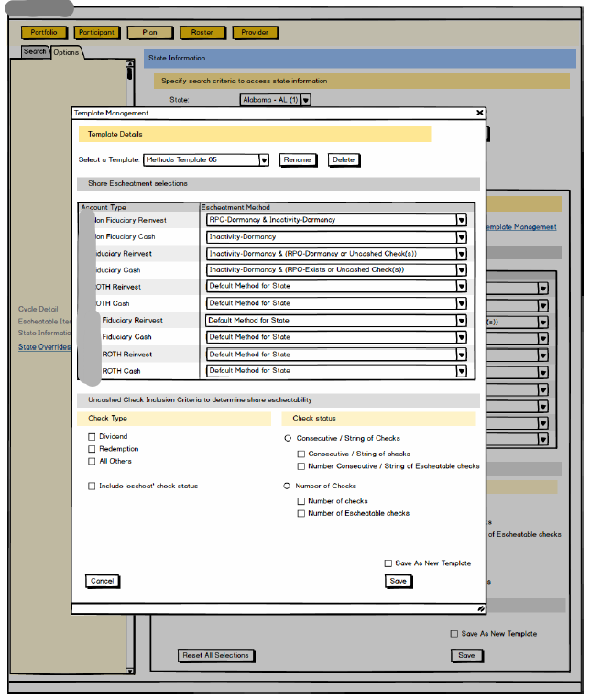Switch to the Options tab
This screenshot has width=590, height=700.
click(x=66, y=52)
